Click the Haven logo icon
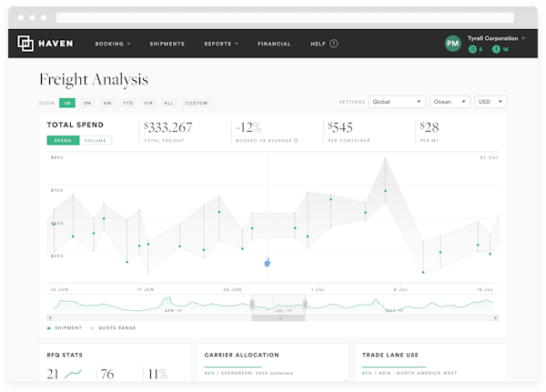This screenshot has width=546, height=392. (x=25, y=43)
